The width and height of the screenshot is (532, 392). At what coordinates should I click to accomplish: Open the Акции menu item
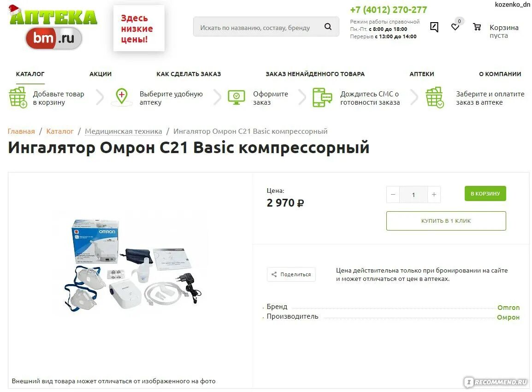(100, 74)
